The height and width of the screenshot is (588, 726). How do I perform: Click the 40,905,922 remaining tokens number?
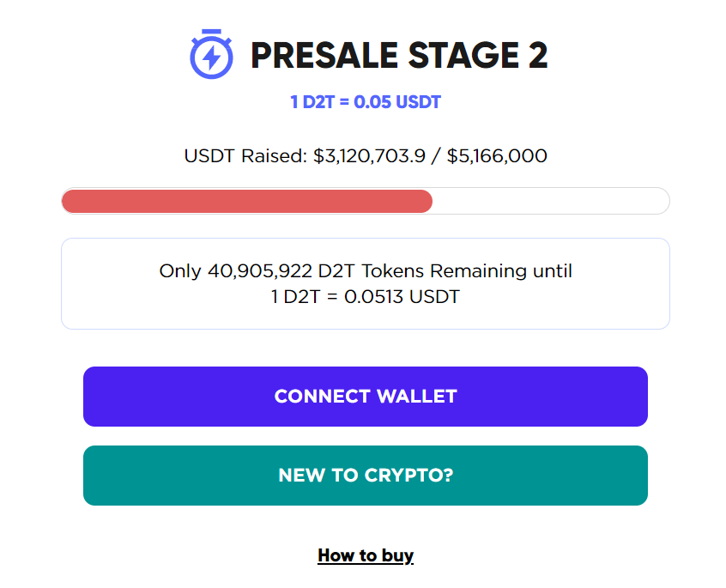(x=260, y=271)
